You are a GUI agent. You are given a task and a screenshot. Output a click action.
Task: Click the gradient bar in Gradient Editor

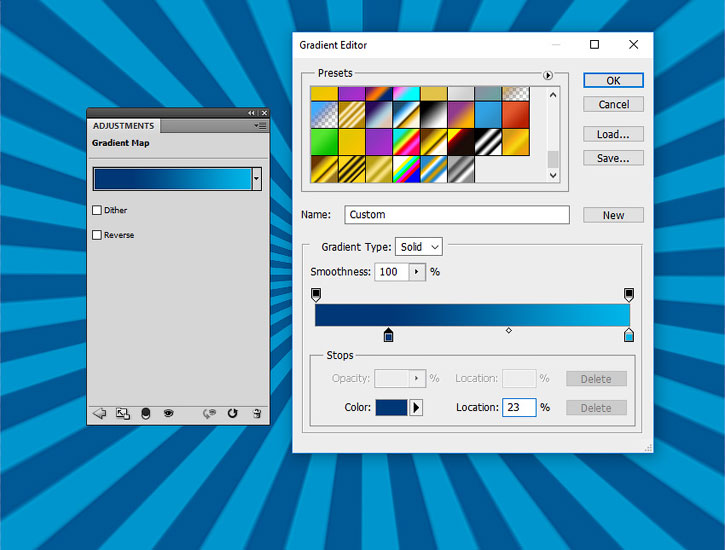coord(472,315)
